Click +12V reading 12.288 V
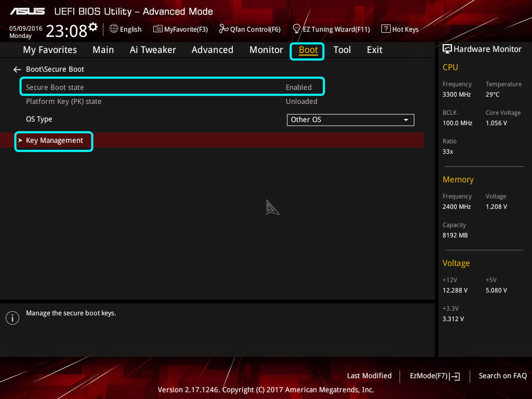 [x=455, y=290]
